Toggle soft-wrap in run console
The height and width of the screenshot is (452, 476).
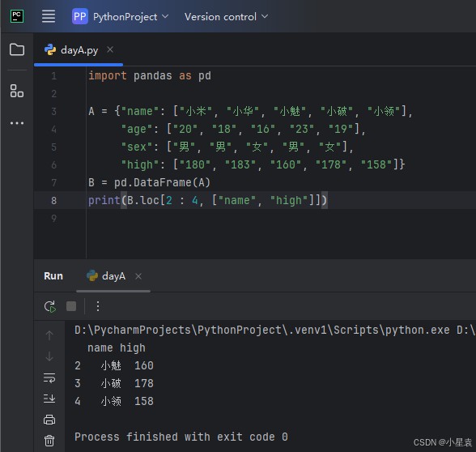click(x=49, y=377)
